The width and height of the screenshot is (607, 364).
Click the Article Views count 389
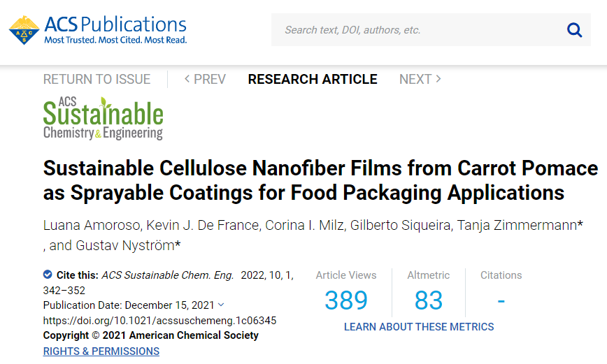click(x=346, y=300)
